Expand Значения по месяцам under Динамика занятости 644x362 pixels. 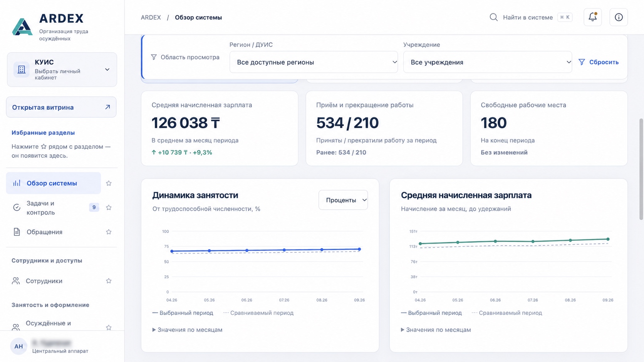188,330
